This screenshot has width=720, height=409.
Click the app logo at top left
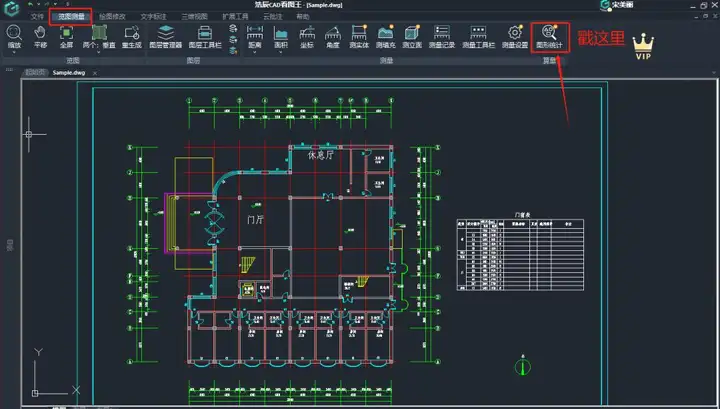pyautogui.click(x=11, y=8)
